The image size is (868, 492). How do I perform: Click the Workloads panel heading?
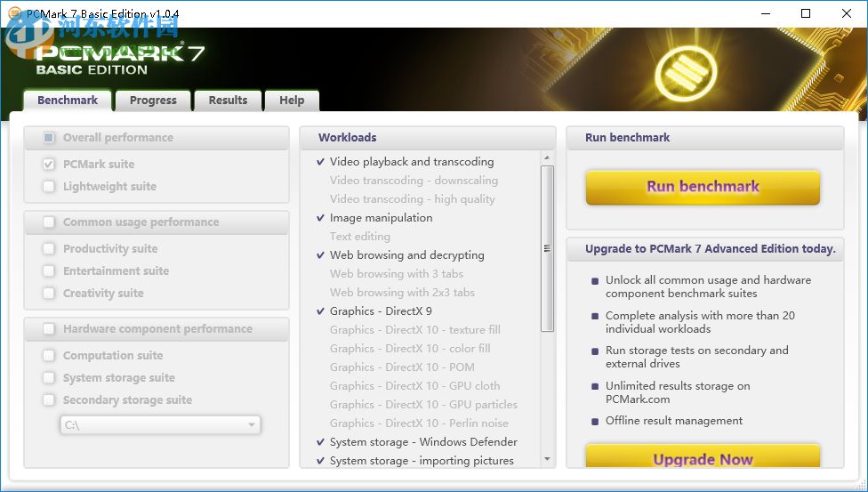pos(347,137)
